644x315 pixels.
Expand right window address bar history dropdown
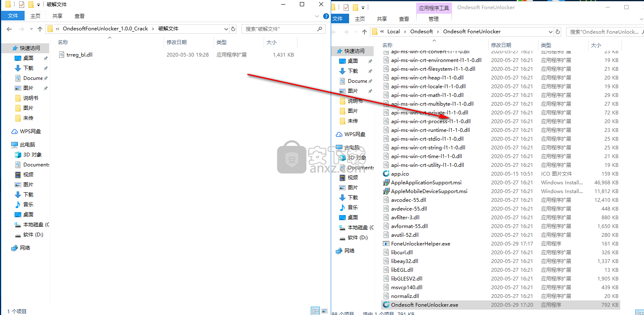coord(551,32)
